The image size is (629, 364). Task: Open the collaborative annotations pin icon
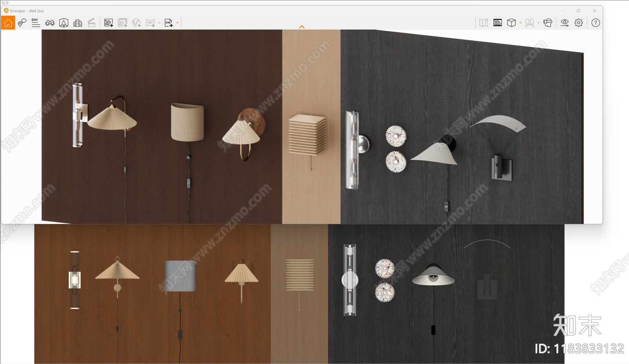22,23
